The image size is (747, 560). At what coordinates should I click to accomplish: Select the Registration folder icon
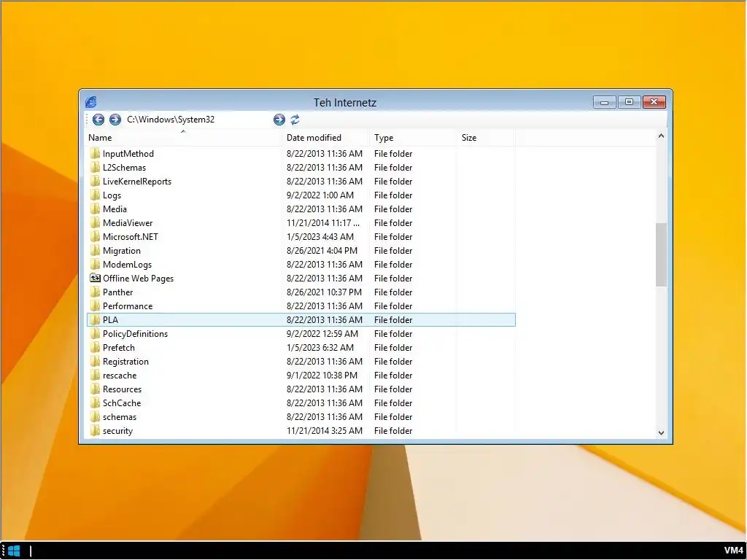pos(95,361)
